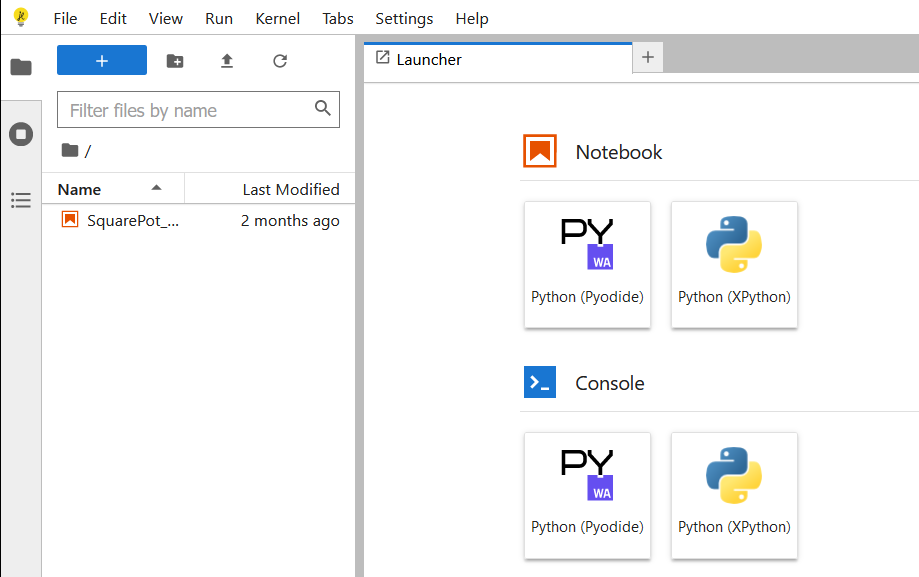Launch Python (XPython) notebook
Screen dimensions: 919x577
tap(734, 264)
